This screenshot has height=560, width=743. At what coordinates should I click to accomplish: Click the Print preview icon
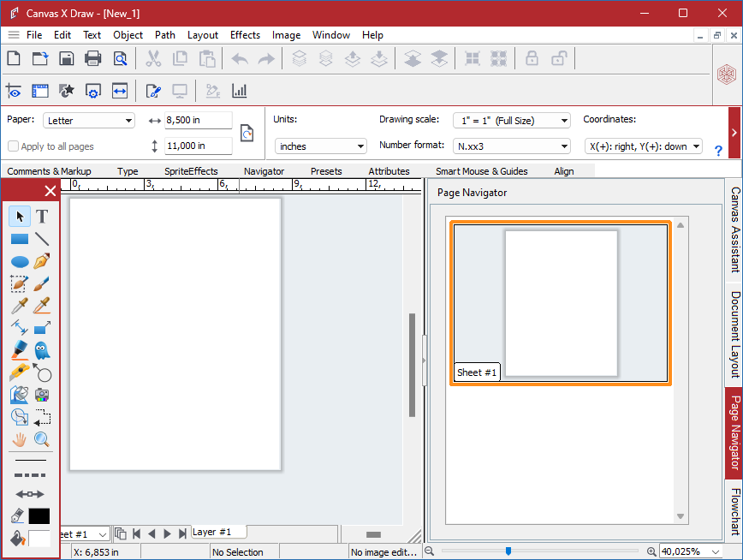click(x=121, y=59)
